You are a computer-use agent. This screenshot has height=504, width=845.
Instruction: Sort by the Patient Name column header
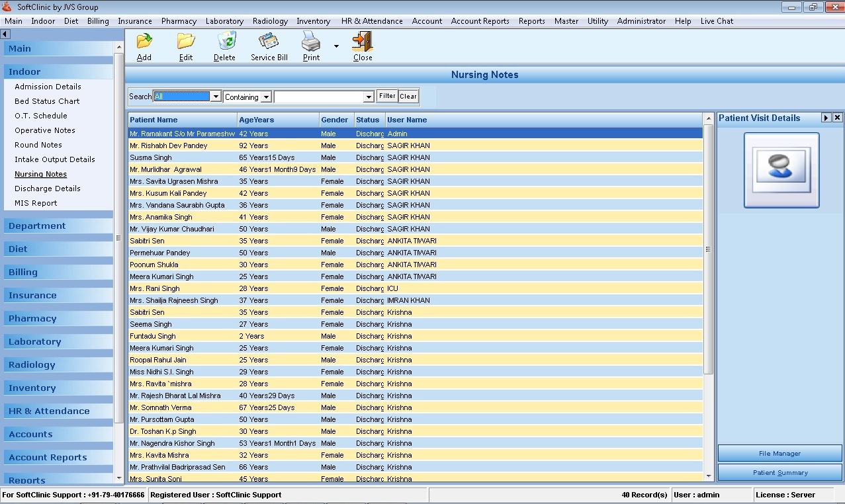[x=181, y=120]
